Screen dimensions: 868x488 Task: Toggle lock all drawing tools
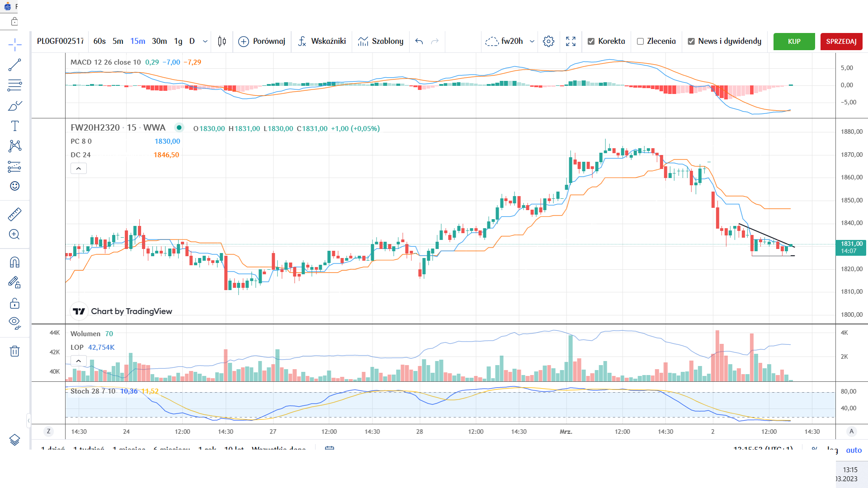click(x=14, y=303)
